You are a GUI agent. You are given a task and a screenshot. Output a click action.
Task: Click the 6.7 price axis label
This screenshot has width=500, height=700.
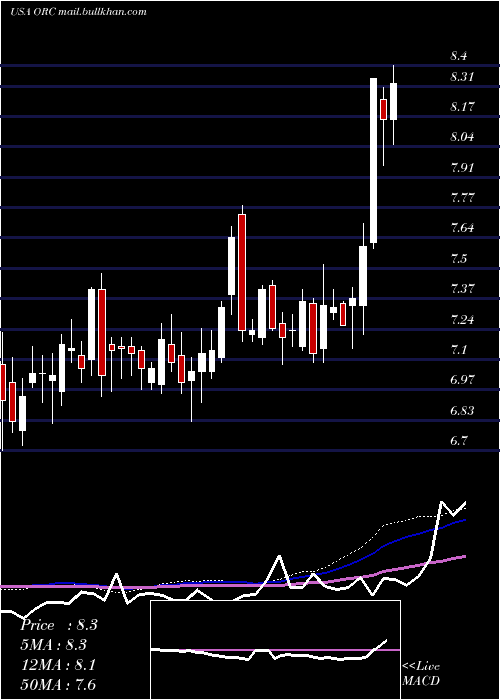(x=459, y=441)
